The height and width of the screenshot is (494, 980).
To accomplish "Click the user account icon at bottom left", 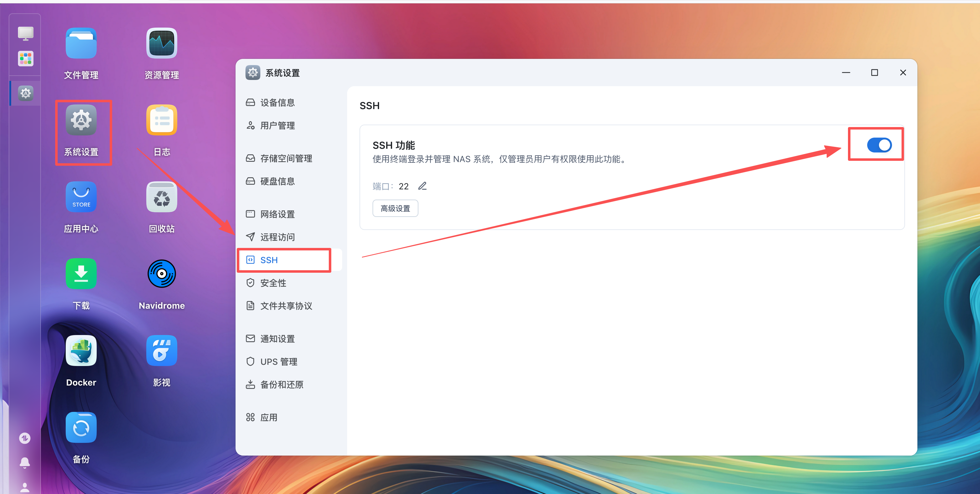I will (25, 487).
